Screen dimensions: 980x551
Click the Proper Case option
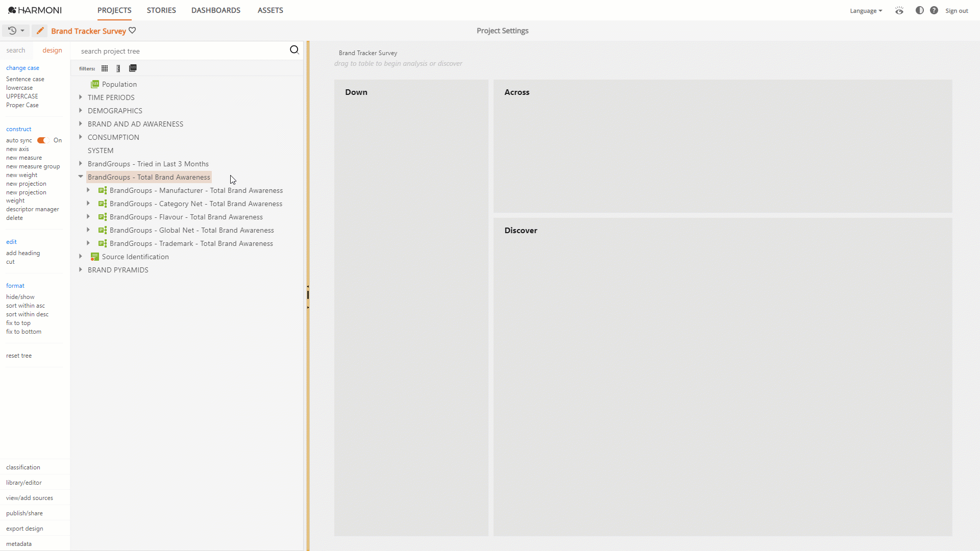(x=22, y=105)
